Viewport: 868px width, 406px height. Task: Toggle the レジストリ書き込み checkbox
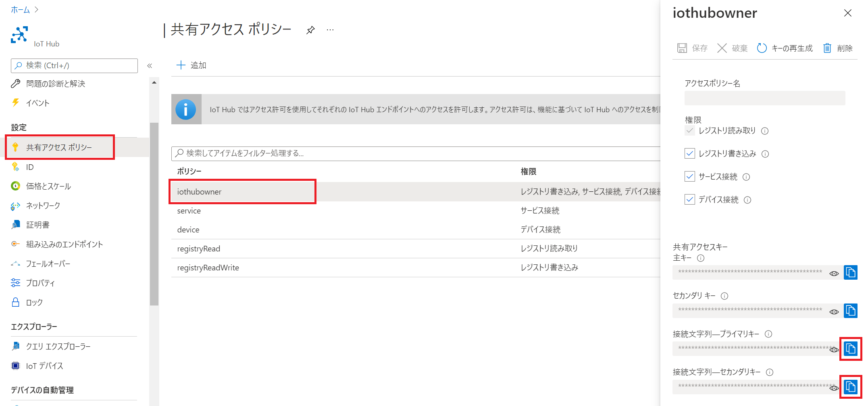(x=690, y=153)
